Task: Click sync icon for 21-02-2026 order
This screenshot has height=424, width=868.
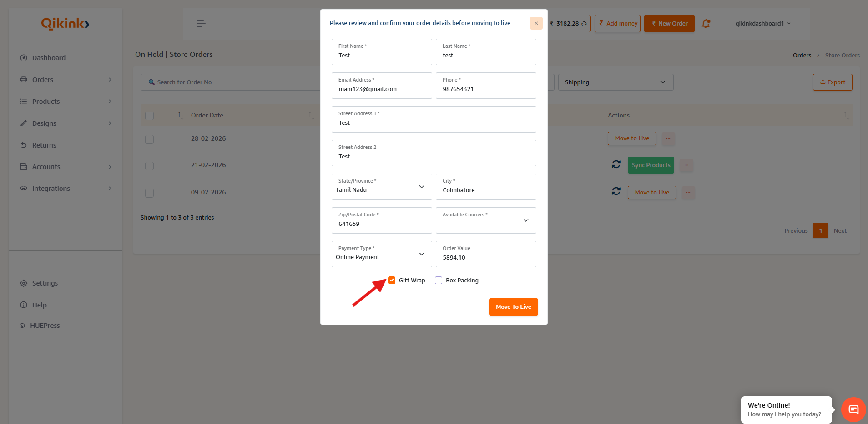Action: pyautogui.click(x=616, y=164)
